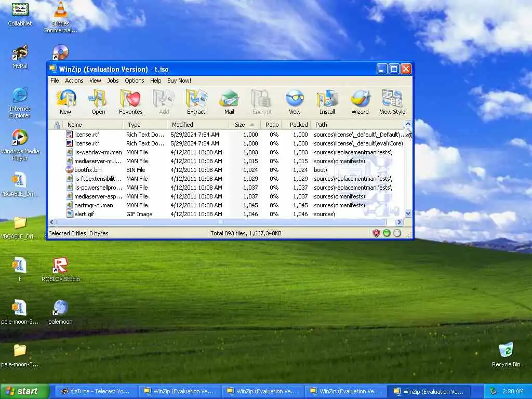
Task: Click the grey status light icon
Action: (x=397, y=233)
